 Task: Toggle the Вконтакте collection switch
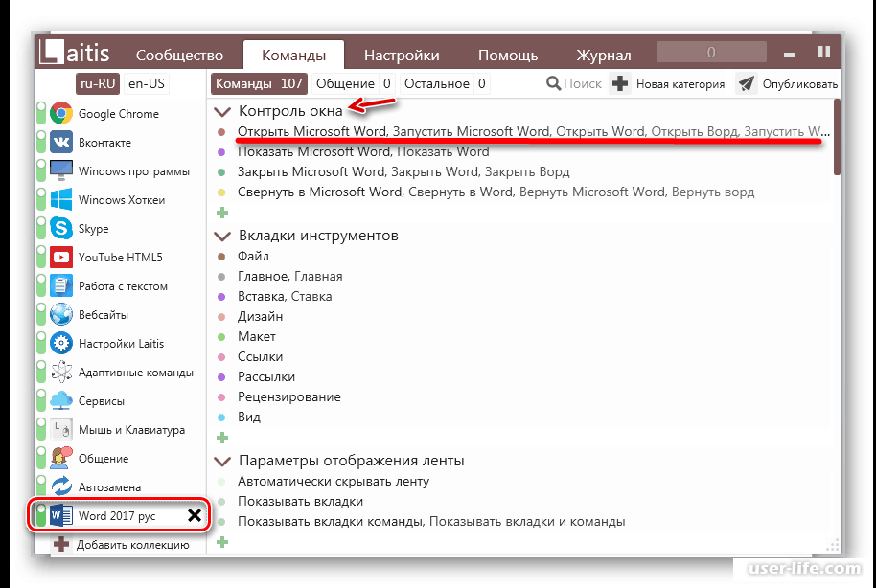click(x=41, y=142)
